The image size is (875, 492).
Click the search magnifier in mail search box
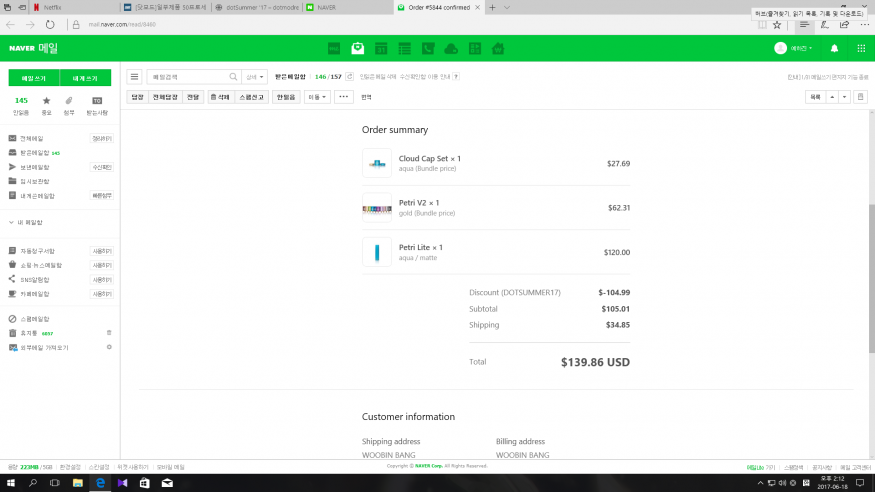[233, 76]
